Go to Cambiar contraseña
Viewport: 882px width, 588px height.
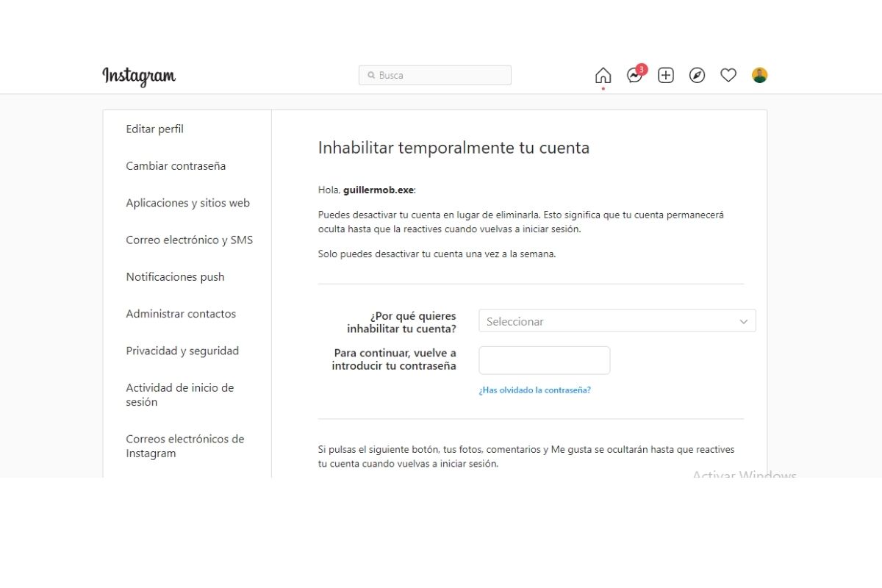point(176,166)
